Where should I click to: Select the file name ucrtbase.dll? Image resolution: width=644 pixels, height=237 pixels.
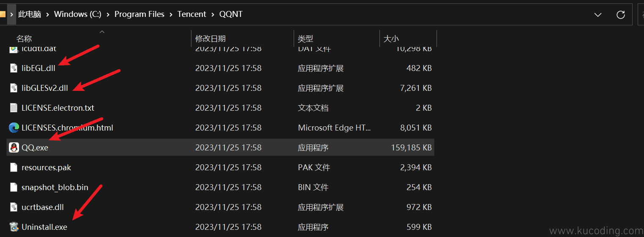tap(43, 207)
